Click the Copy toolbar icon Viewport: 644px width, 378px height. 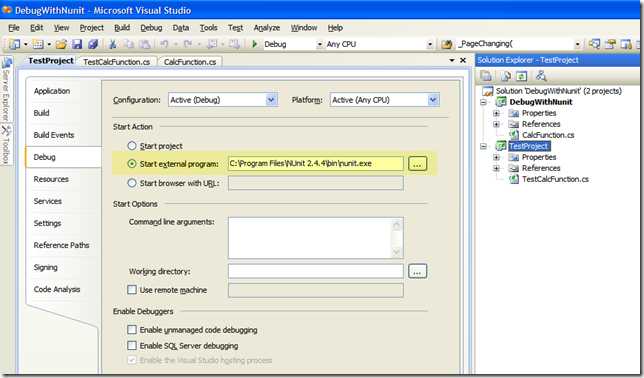(129, 44)
